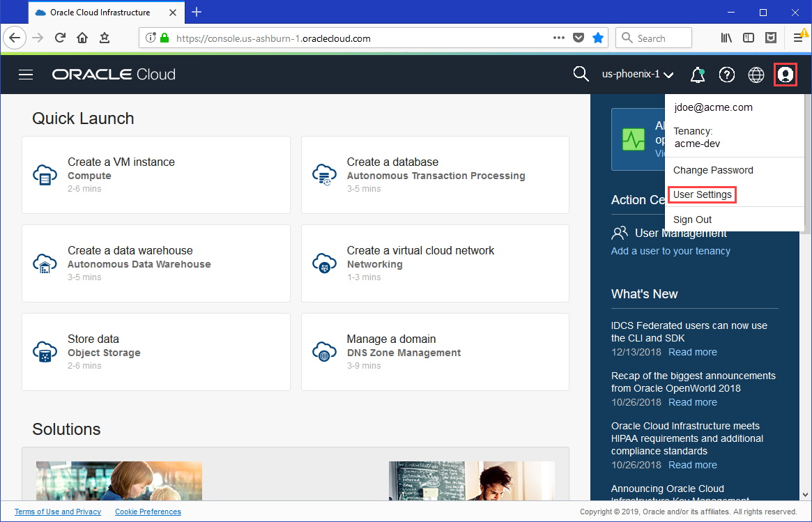
Task: Toggle the blue bookmark star
Action: pyautogui.click(x=598, y=38)
